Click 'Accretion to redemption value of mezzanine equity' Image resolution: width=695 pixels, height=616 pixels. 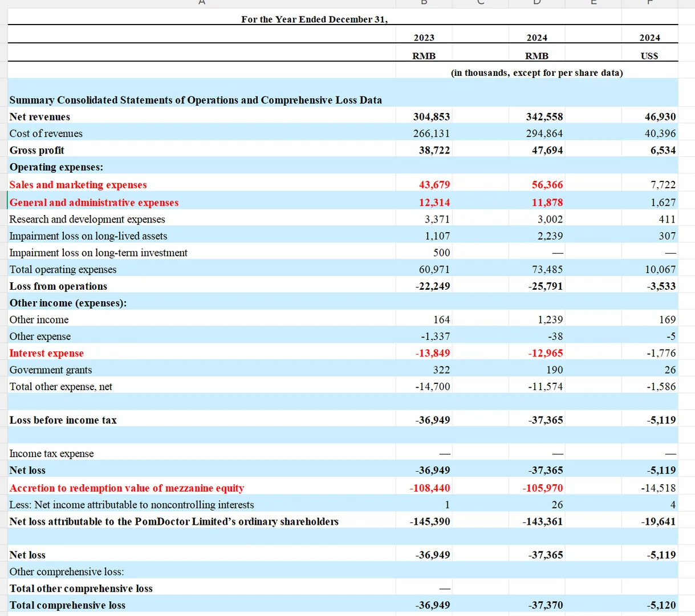(127, 488)
